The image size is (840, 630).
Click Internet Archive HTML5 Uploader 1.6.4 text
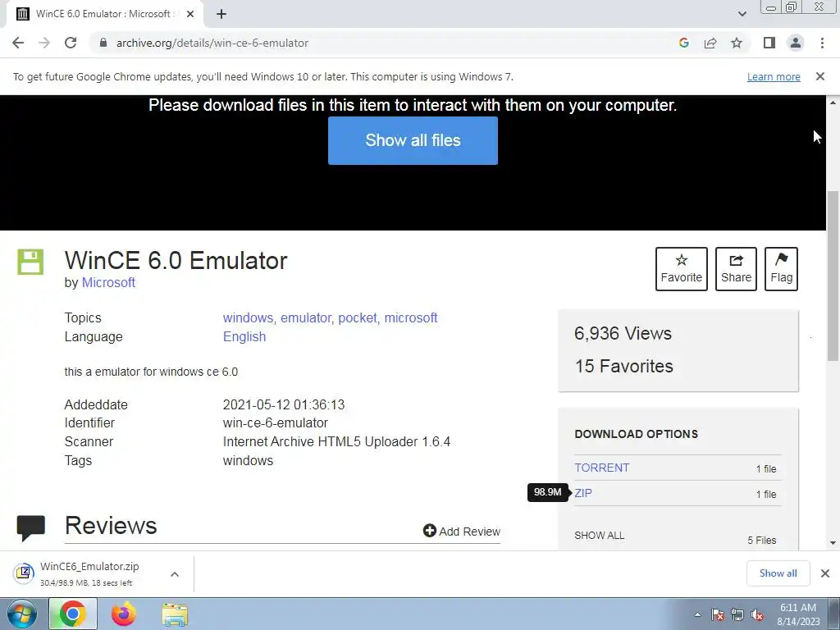click(x=336, y=441)
